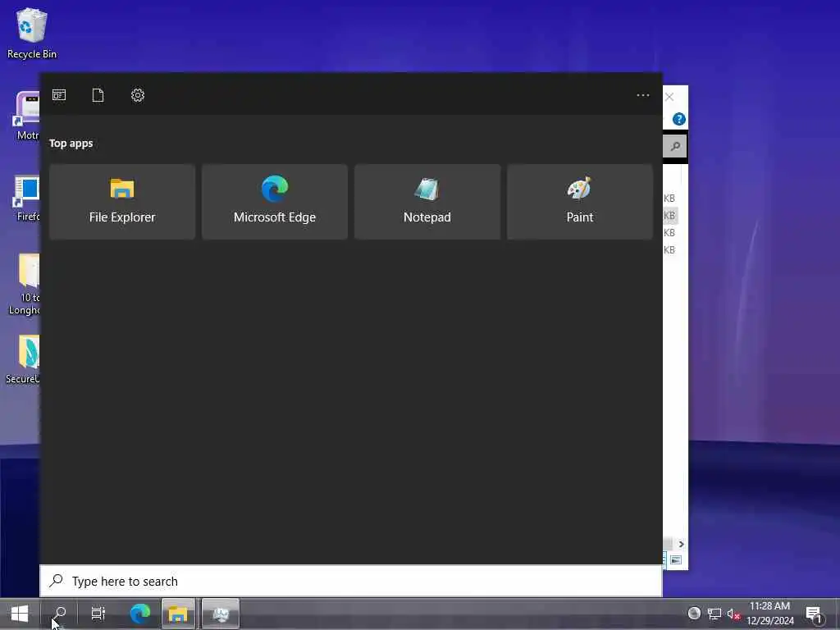Switch to File Explorer on the taskbar
The height and width of the screenshot is (630, 840).
(178, 614)
